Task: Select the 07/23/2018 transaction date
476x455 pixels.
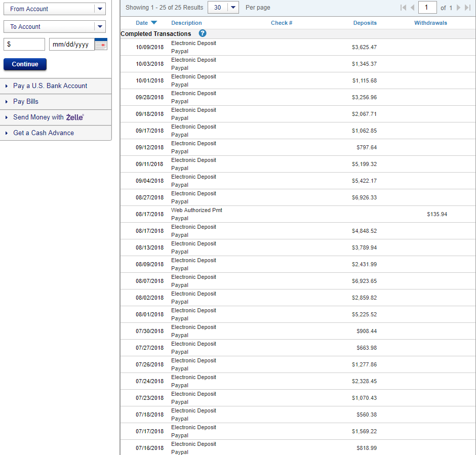Action: [x=150, y=397]
